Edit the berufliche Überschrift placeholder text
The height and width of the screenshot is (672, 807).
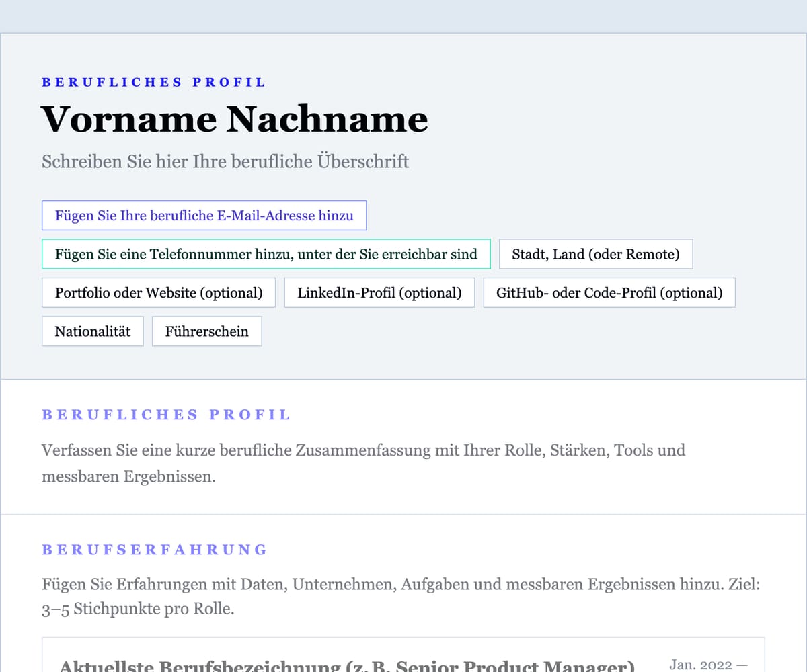click(225, 161)
